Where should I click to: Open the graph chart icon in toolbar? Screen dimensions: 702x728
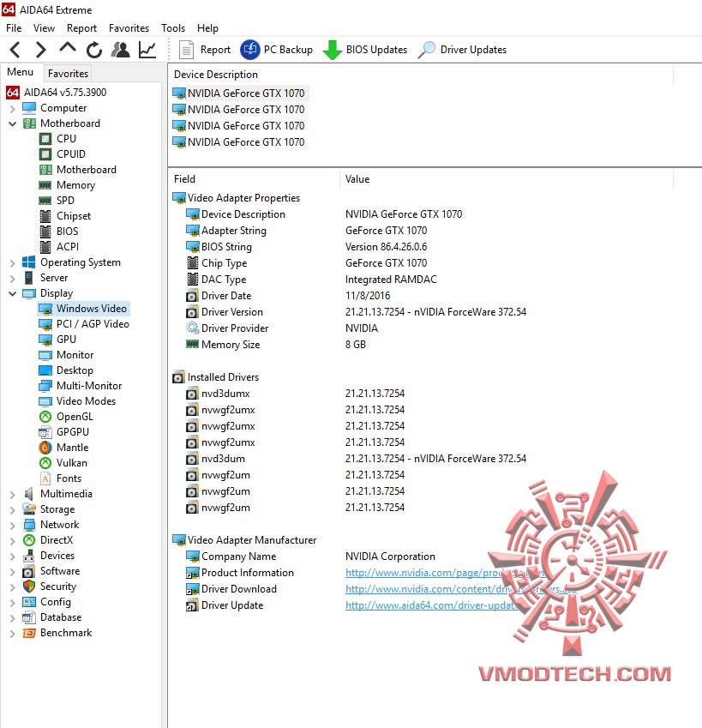click(x=147, y=50)
